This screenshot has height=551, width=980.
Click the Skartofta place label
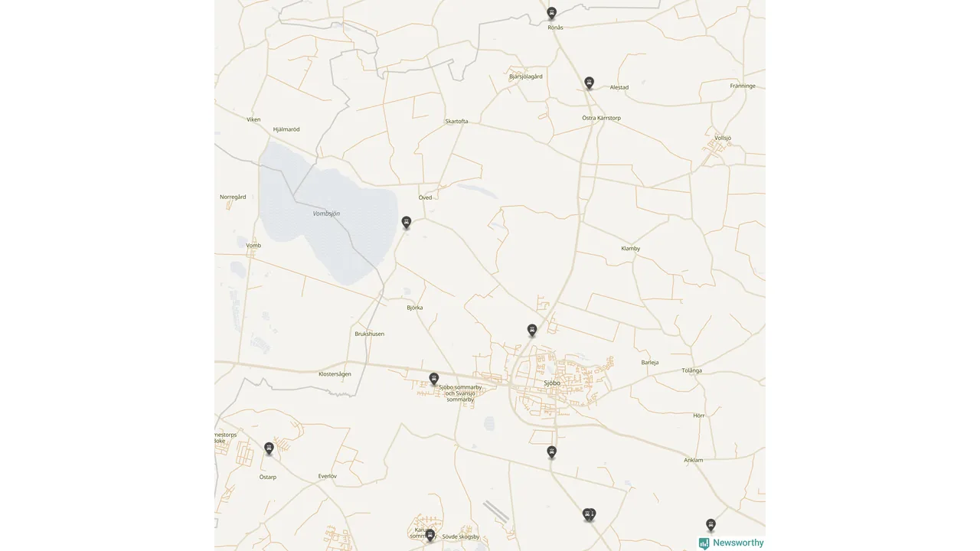(x=456, y=122)
